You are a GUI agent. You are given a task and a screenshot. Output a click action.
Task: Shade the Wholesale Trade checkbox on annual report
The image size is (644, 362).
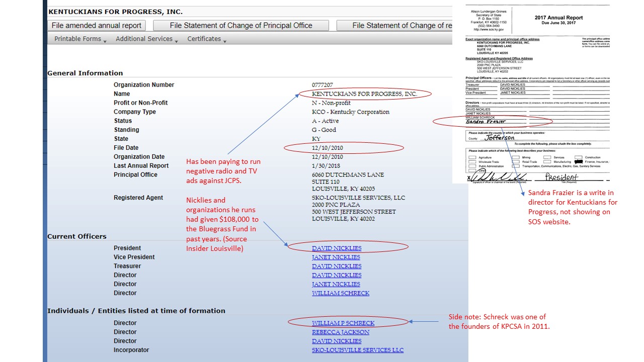click(472, 162)
